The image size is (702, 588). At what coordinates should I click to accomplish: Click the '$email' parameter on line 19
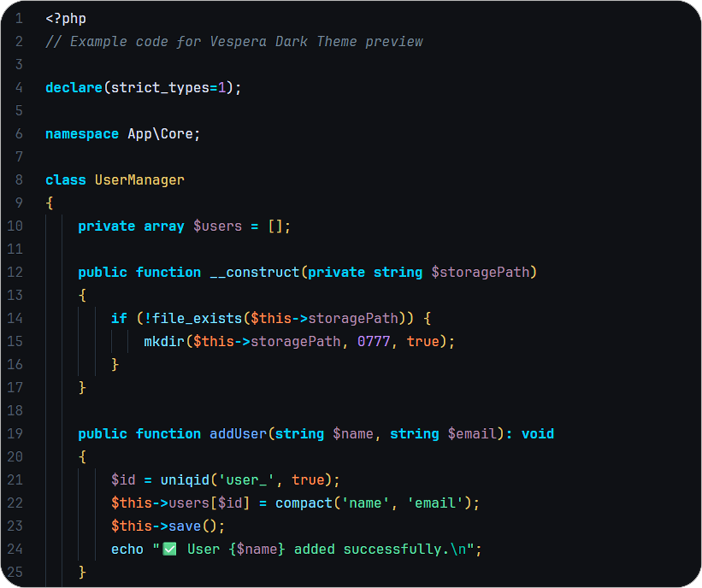472,434
